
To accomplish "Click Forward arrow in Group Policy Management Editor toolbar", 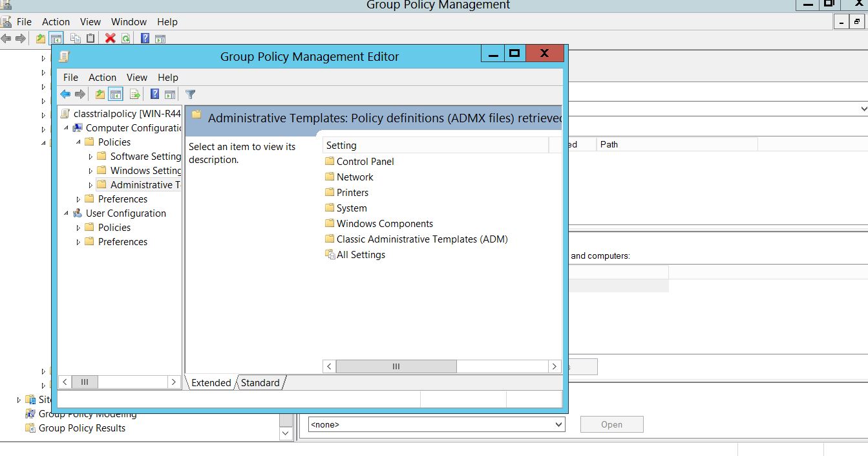I will pos(80,94).
